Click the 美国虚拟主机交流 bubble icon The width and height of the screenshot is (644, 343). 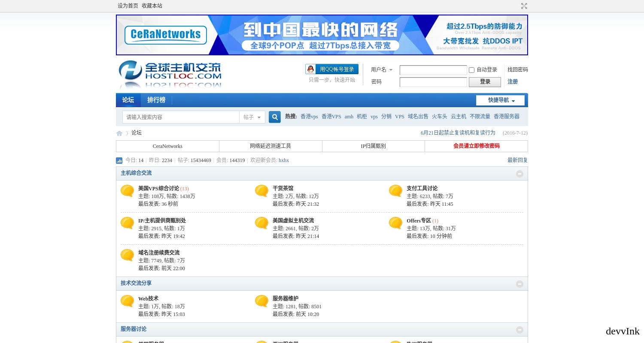coord(262,223)
